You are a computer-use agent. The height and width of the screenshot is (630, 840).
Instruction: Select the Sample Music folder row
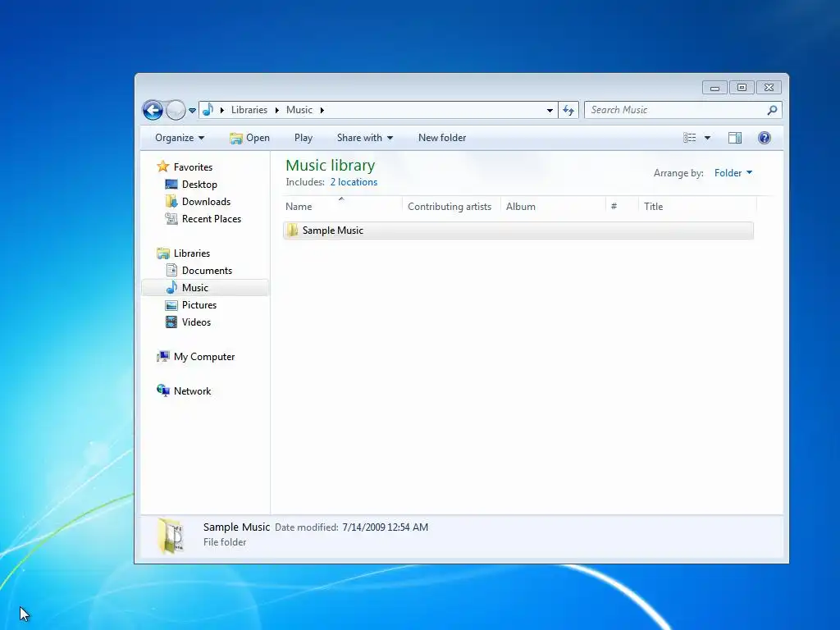coord(518,231)
